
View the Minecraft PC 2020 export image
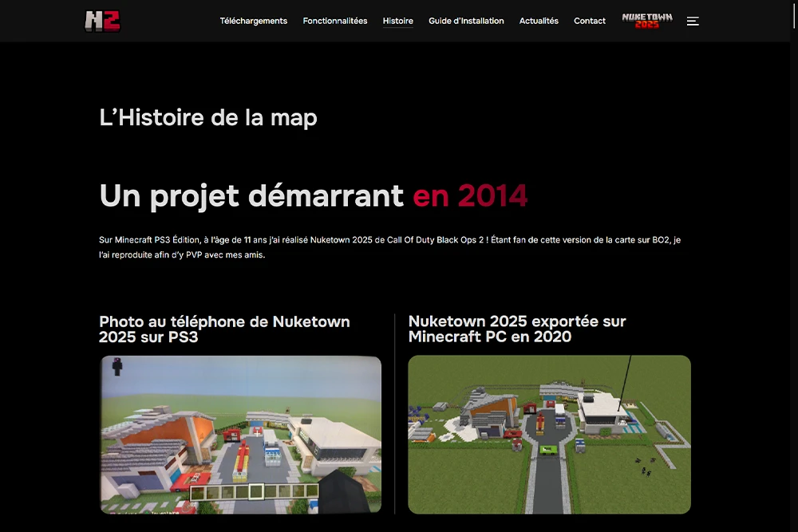click(549, 435)
